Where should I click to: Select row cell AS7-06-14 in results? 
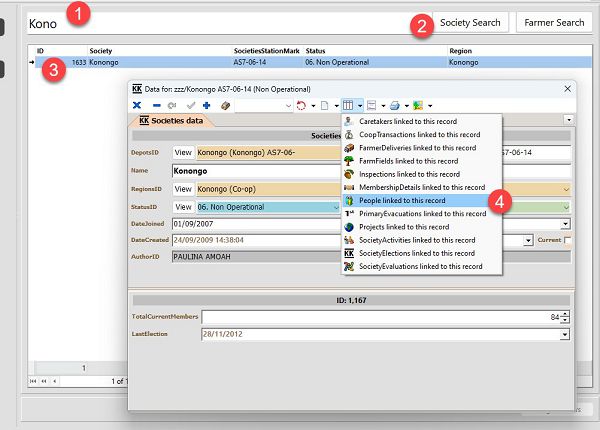[x=250, y=62]
